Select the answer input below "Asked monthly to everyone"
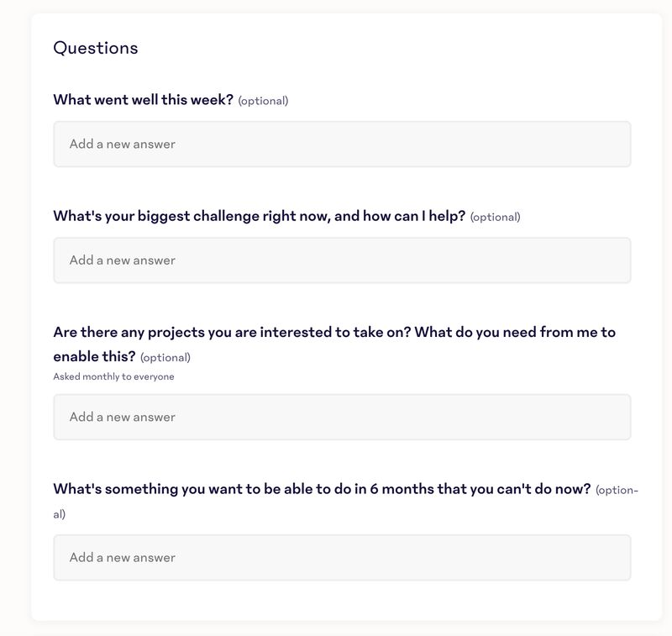Screen dimensions: 672x636 pos(342,417)
